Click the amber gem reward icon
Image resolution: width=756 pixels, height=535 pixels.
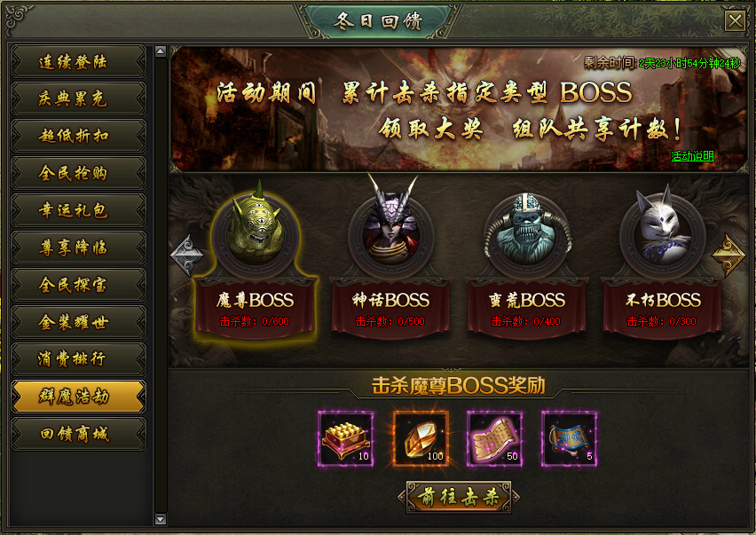[421, 438]
